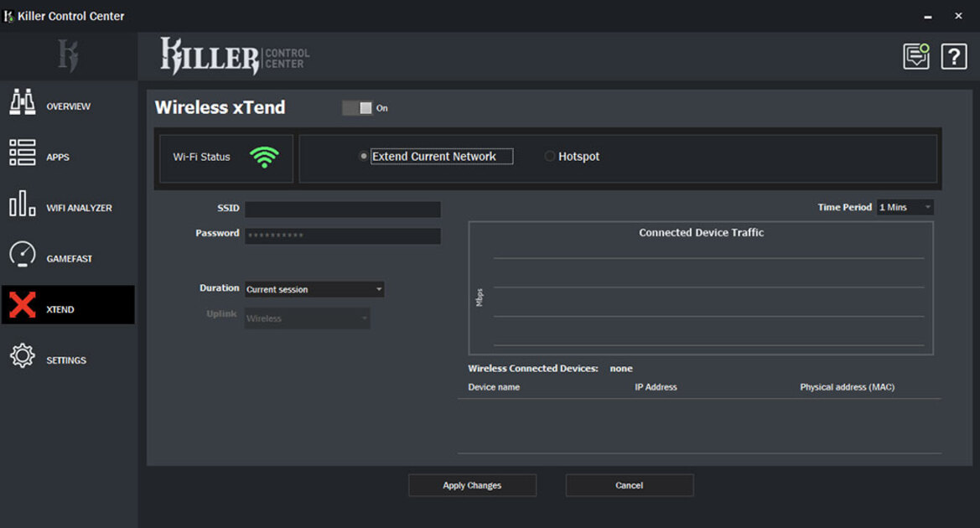Click the Killer Control Center banner logo
The height and width of the screenshot is (528, 980).
[x=235, y=55]
